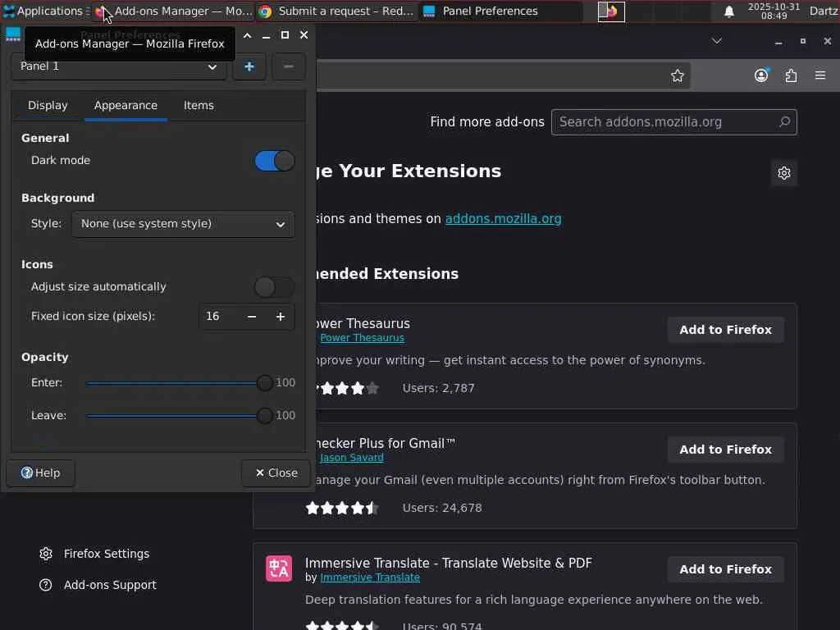Expand the Panel 1 selector dropdown
Screen dimensions: 840x630
pos(119,66)
